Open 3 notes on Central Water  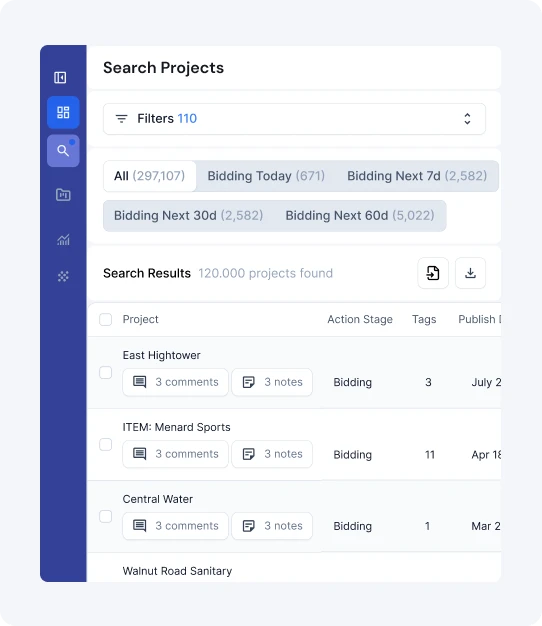click(x=272, y=526)
